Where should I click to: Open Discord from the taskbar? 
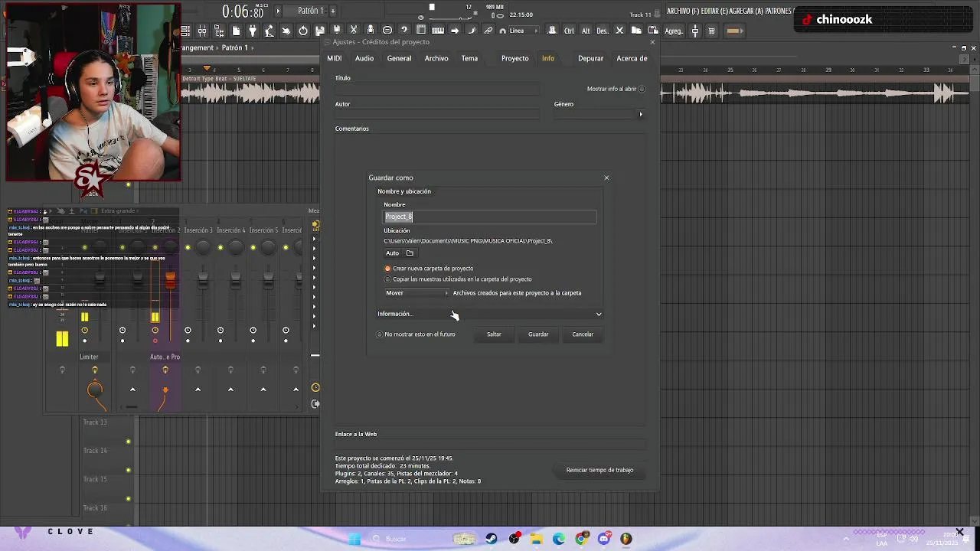pyautogui.click(x=604, y=539)
